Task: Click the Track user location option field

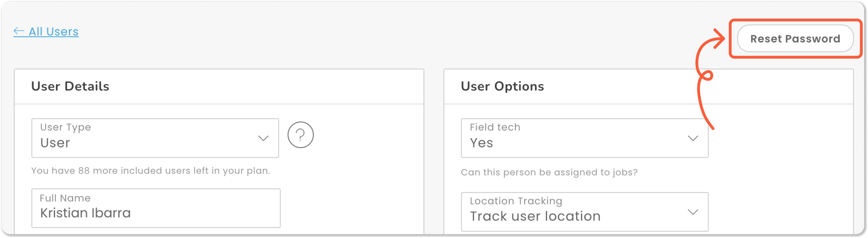Action: click(585, 212)
